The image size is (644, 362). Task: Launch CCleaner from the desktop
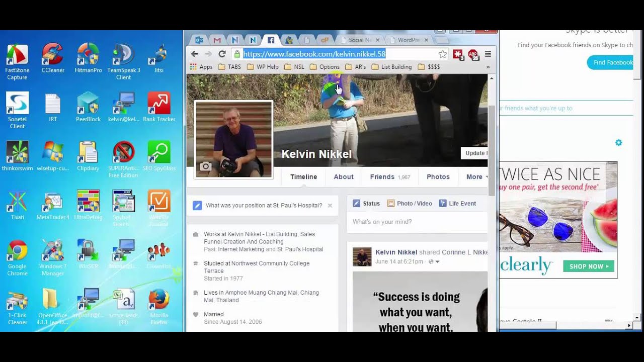(53, 59)
